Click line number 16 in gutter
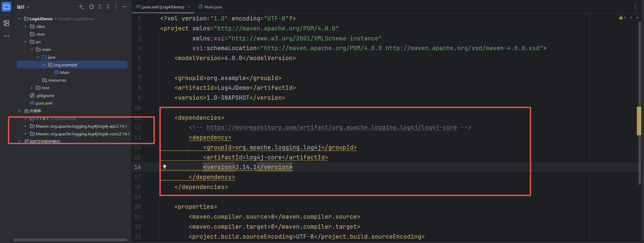Screen dimensions: 644x243 point(138,167)
